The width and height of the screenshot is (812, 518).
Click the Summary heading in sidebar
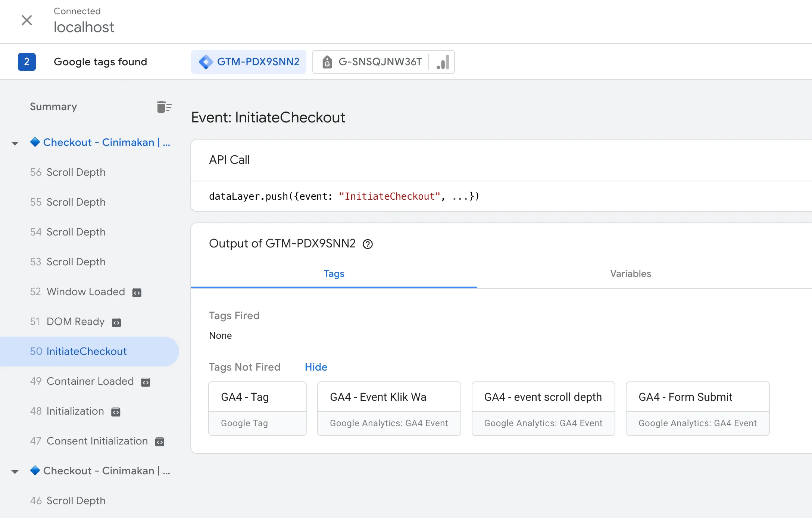(53, 107)
